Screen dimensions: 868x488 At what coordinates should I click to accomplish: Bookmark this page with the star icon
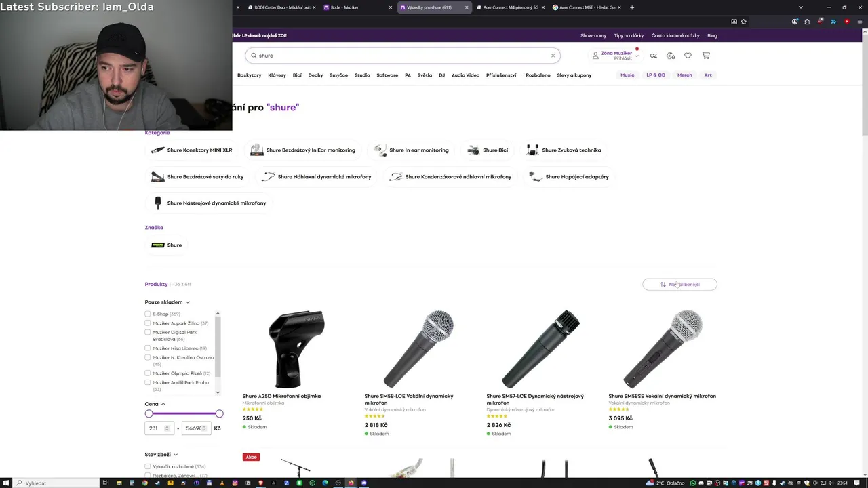(x=744, y=22)
